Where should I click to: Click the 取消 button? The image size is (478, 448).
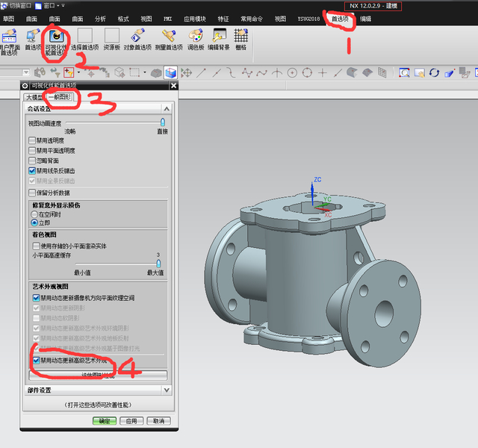[x=157, y=421]
